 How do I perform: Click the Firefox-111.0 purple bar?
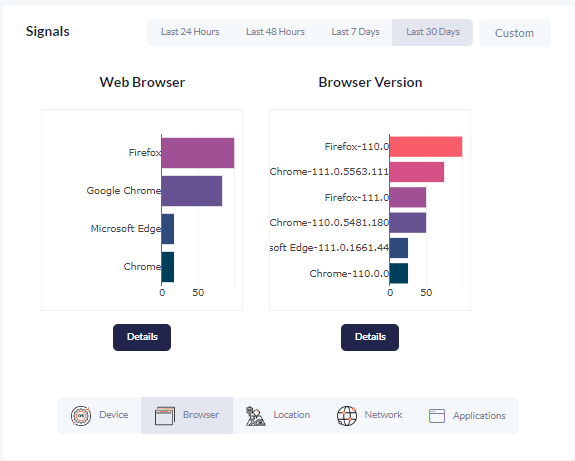pos(408,197)
